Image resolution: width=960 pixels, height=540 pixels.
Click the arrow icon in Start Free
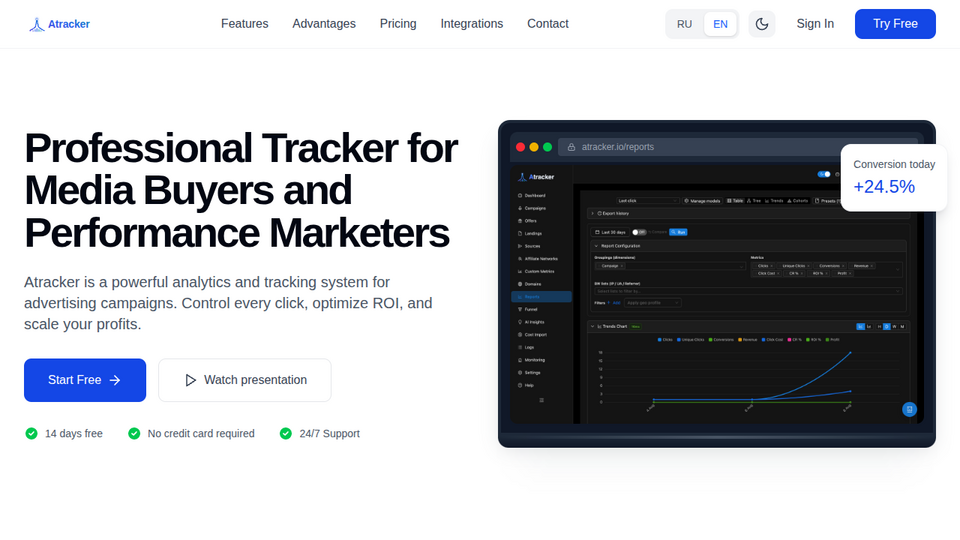point(115,380)
